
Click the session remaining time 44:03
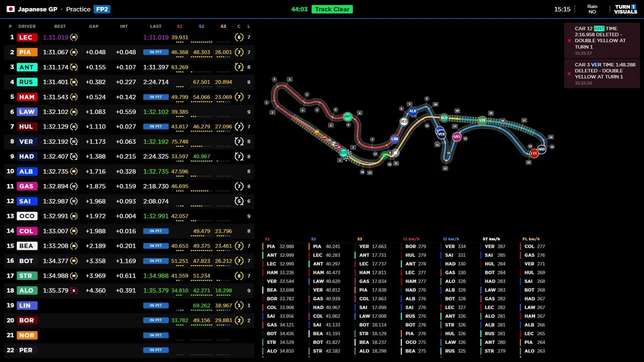tap(299, 9)
